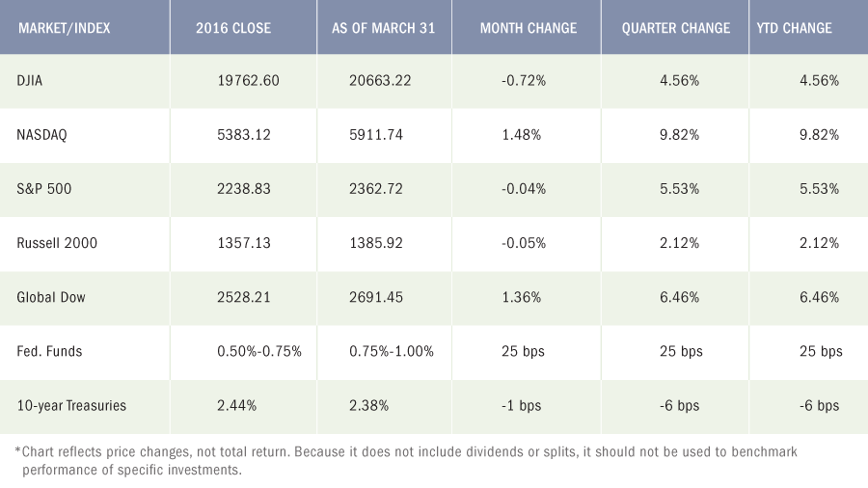Click the 2016 CLOSE column header

coord(233,28)
